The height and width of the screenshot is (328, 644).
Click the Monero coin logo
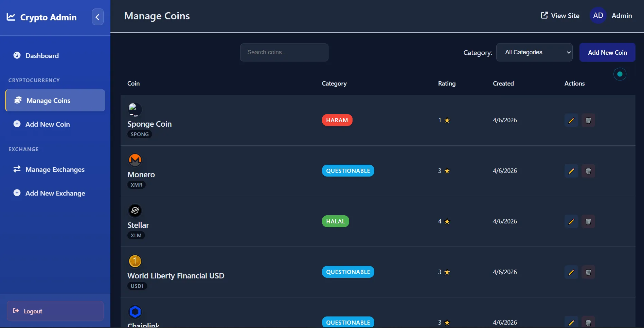click(135, 160)
